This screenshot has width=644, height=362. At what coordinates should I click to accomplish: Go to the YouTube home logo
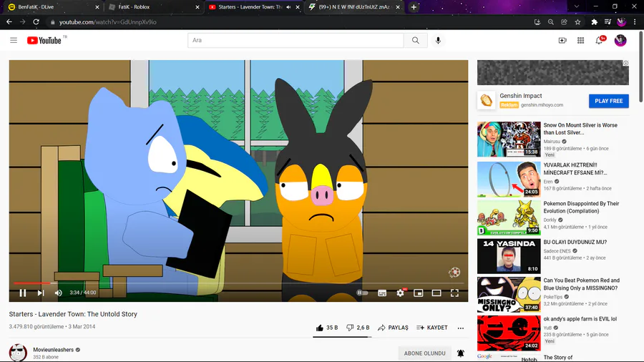point(44,40)
